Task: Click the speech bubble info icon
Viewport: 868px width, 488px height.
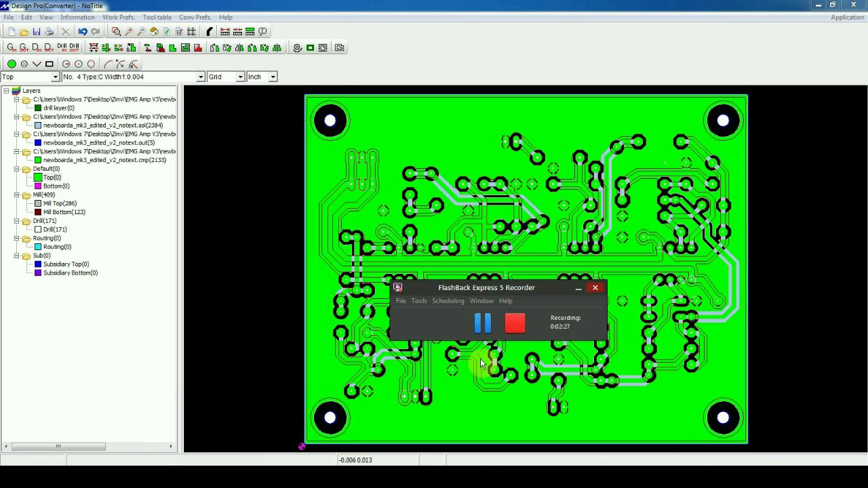Action: pos(262,32)
